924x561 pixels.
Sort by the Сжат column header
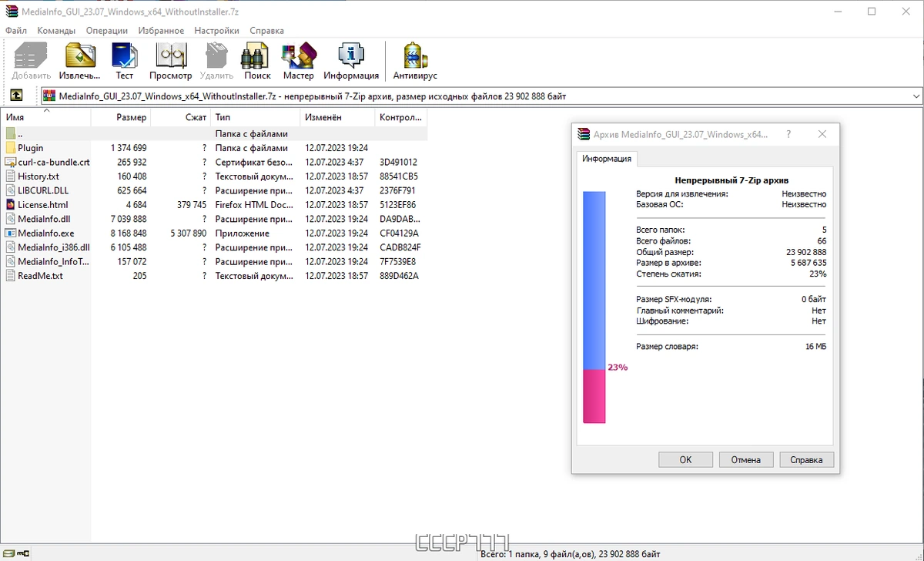(181, 118)
